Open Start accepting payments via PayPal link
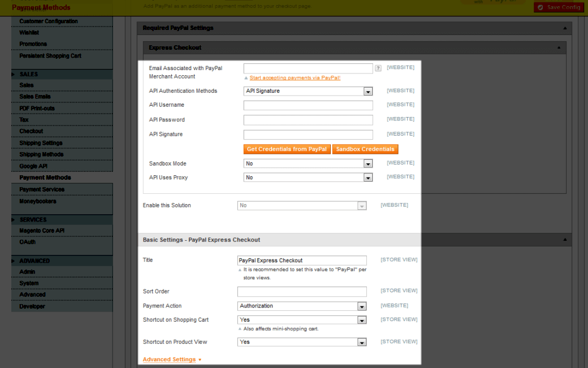 [295, 78]
